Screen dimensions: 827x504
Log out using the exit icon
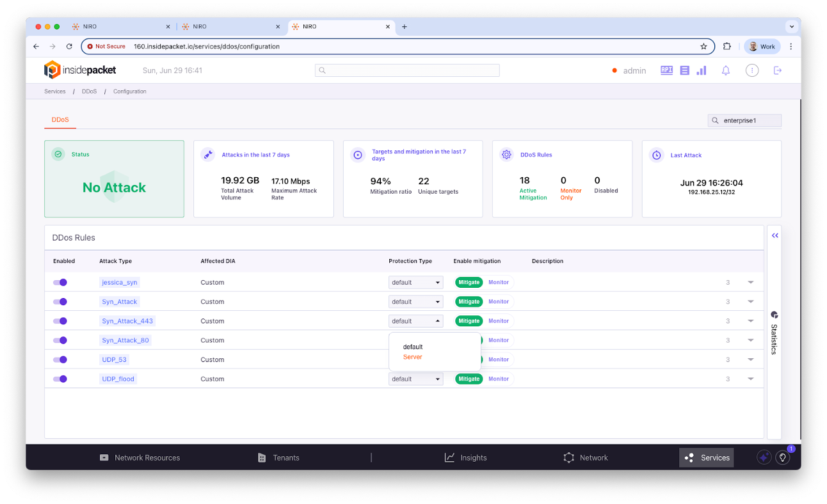777,70
